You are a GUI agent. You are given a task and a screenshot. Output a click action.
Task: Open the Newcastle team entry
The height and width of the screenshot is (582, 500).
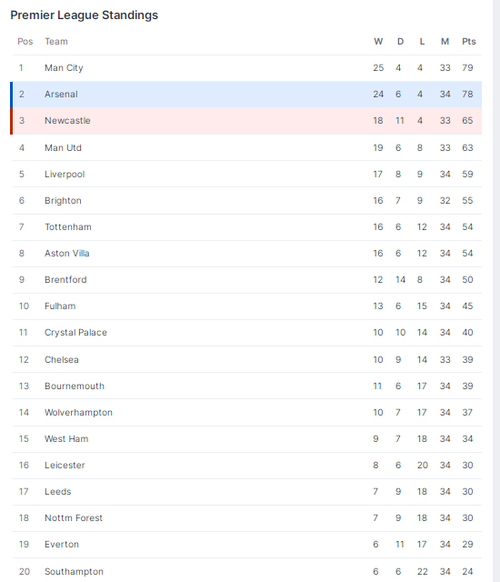247,121
